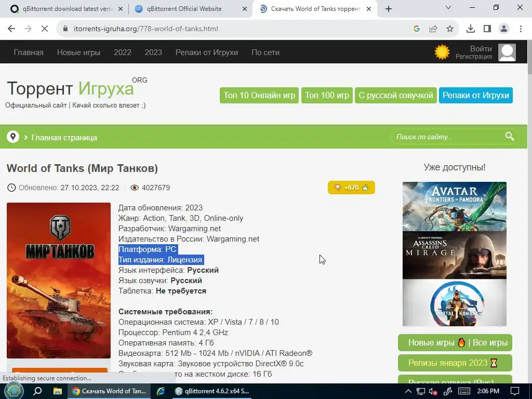Go to Главная страница breadcrumb
Image resolution: width=532 pixels, height=399 pixels.
tap(64, 137)
